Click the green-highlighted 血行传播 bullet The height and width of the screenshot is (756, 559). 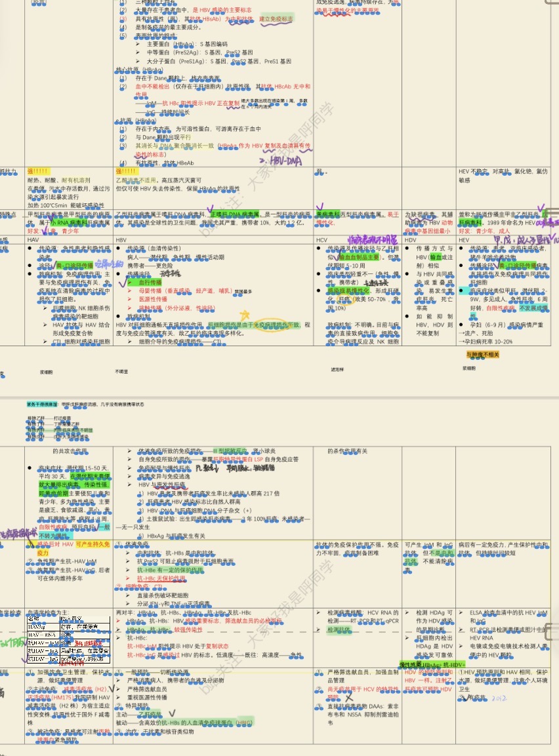click(x=150, y=281)
